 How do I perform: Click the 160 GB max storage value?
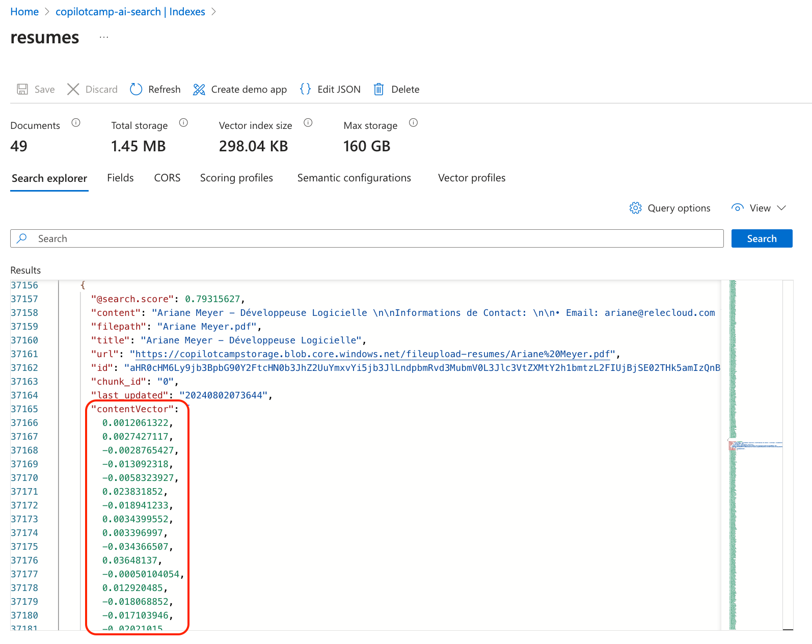click(x=367, y=146)
